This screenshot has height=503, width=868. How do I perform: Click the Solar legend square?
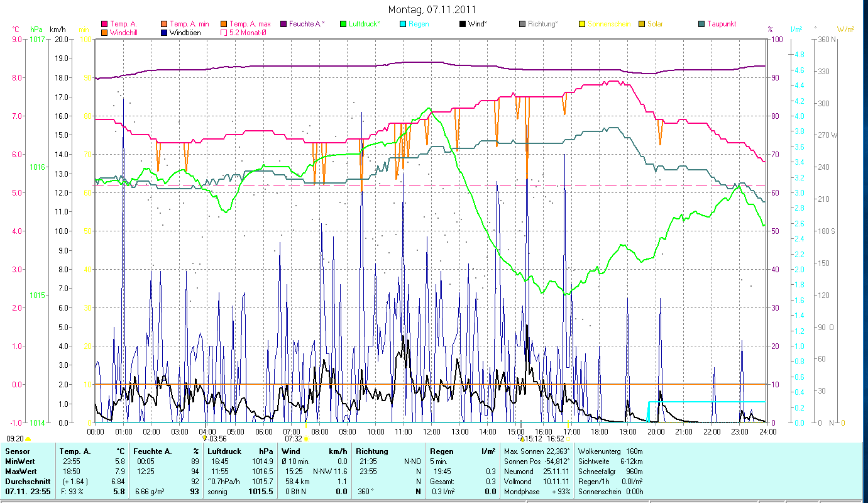(642, 25)
